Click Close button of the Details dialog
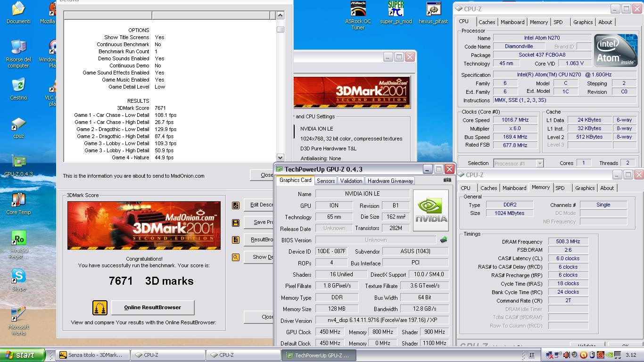 pos(262,175)
